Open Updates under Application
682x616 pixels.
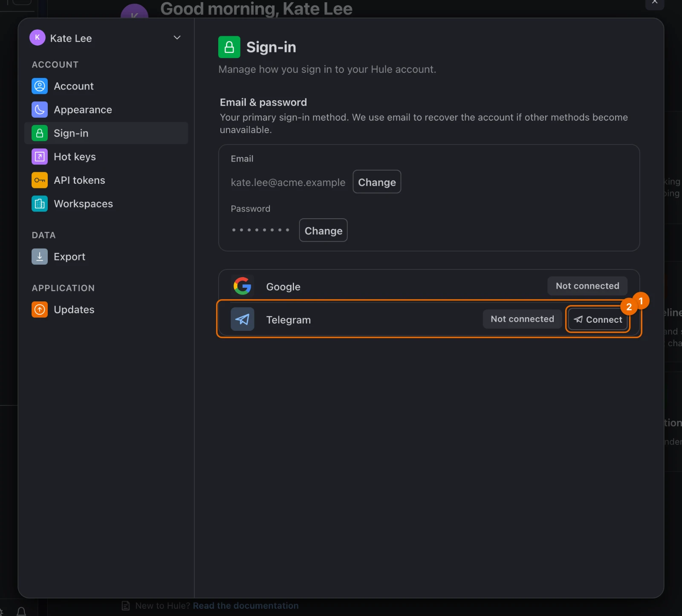point(106,309)
